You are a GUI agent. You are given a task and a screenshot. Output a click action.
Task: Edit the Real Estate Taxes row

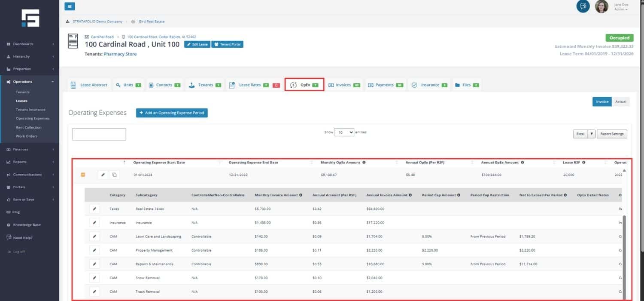click(94, 209)
